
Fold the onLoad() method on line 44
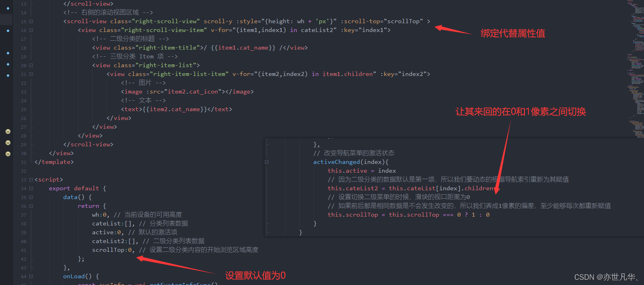point(31,277)
